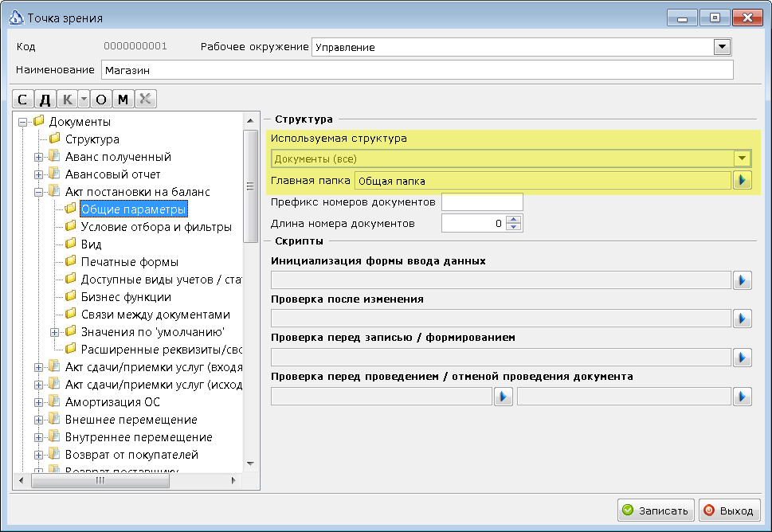Click the right arrow for 'отменой проведения документа'
Viewport: 772px width, 532px height.
pyautogui.click(x=743, y=397)
